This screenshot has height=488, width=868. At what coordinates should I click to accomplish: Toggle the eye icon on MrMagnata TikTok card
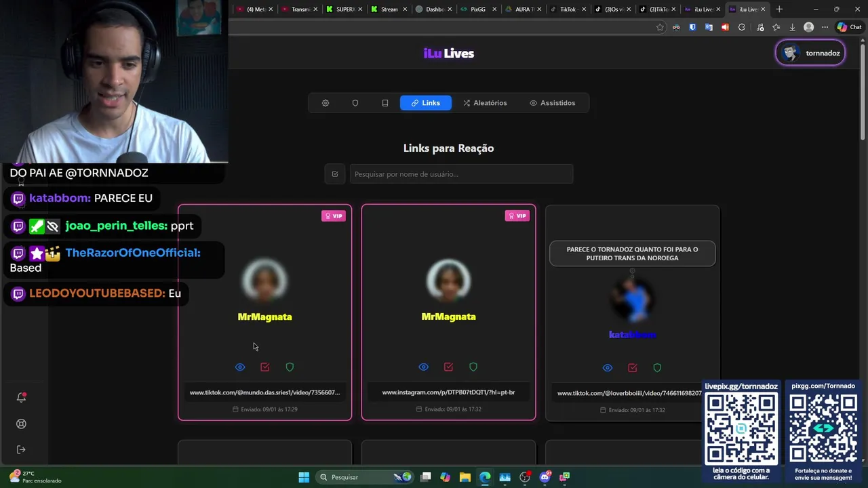pyautogui.click(x=240, y=367)
